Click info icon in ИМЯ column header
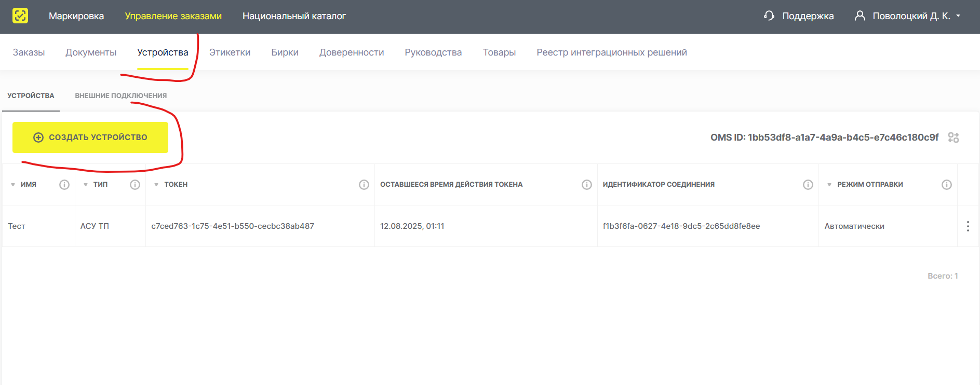Image resolution: width=980 pixels, height=385 pixels. click(x=64, y=185)
